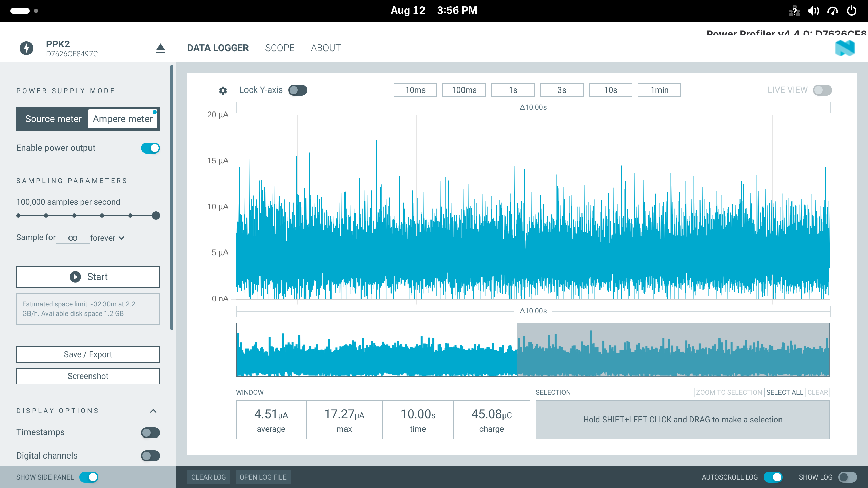The image size is (868, 488).
Task: Open the About tab
Action: [326, 48]
